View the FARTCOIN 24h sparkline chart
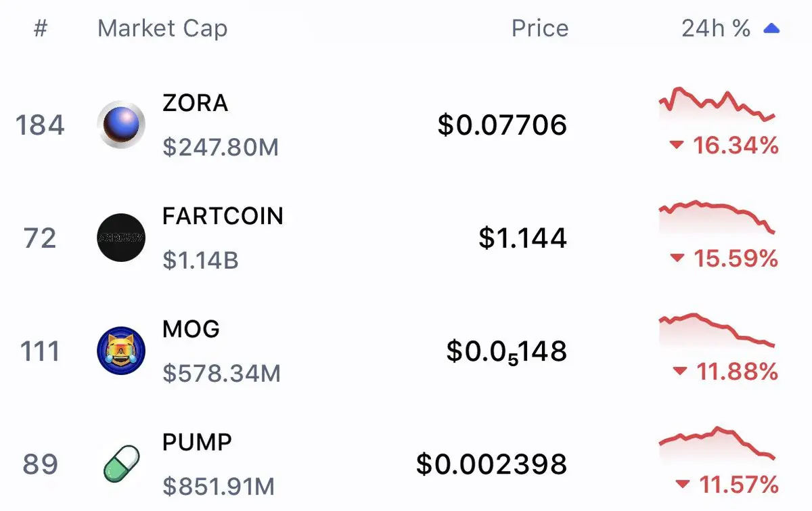Image resolution: width=812 pixels, height=511 pixels. point(717,218)
